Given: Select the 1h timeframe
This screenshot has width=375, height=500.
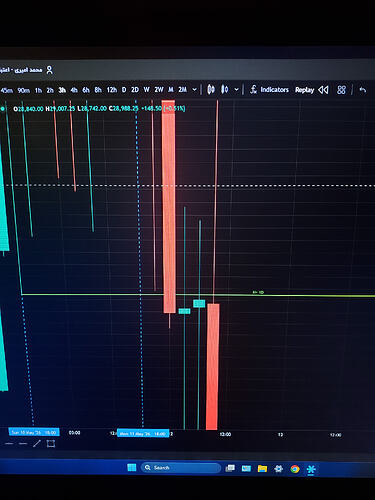Looking at the screenshot, I should pos(38,90).
